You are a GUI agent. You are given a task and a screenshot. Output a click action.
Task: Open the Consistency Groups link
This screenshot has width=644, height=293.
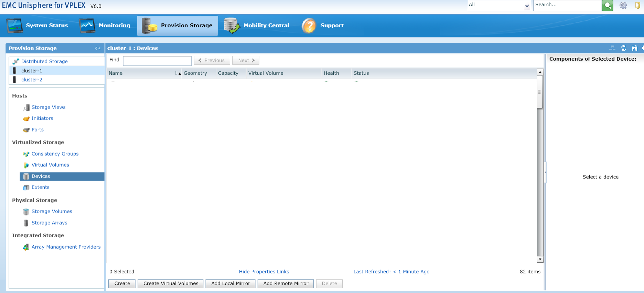[x=55, y=154]
